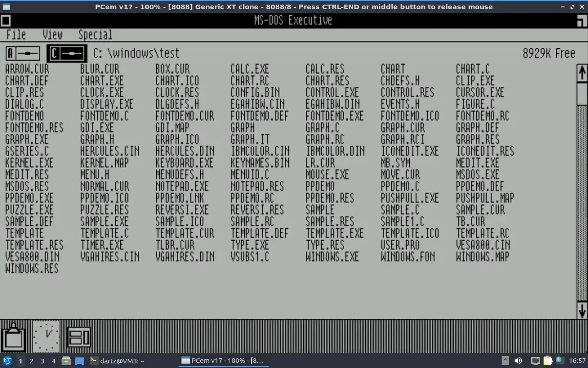
Task: Switch to workspace 2
Action: click(x=31, y=361)
